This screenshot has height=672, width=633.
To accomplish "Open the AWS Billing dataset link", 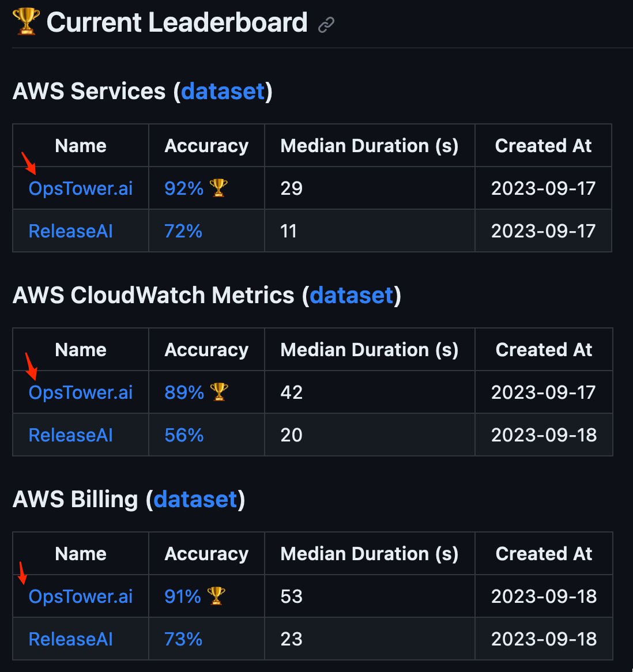I will pyautogui.click(x=195, y=499).
